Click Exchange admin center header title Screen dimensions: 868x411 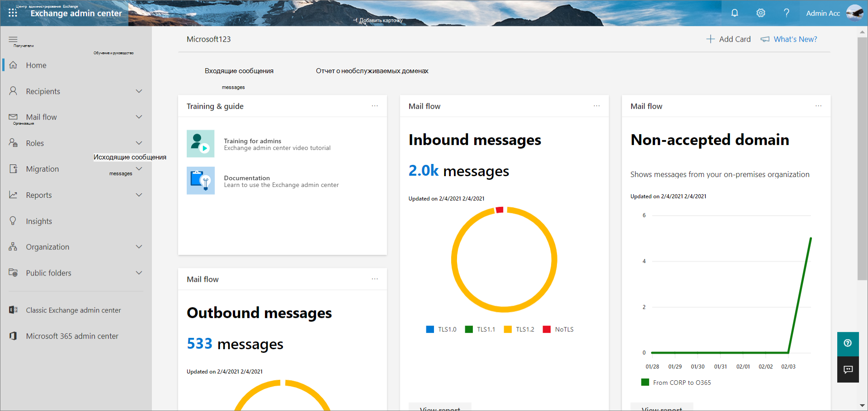pos(76,13)
